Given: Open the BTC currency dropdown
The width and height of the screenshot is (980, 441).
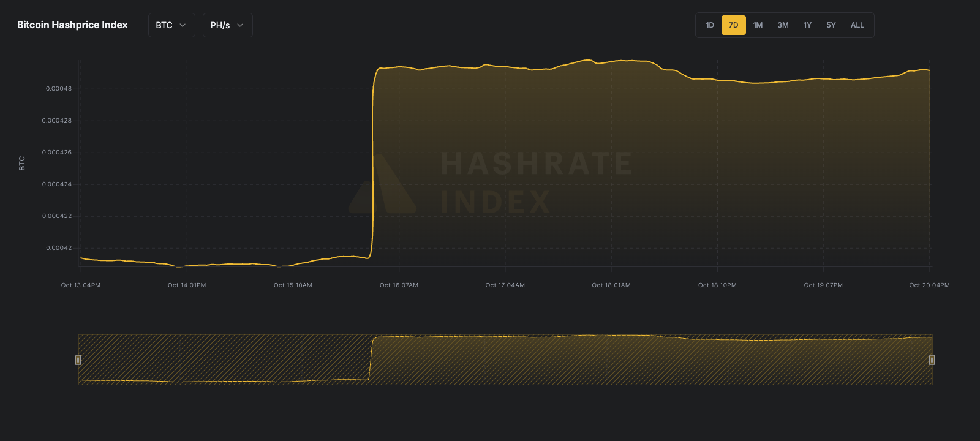Looking at the screenshot, I should 171,25.
